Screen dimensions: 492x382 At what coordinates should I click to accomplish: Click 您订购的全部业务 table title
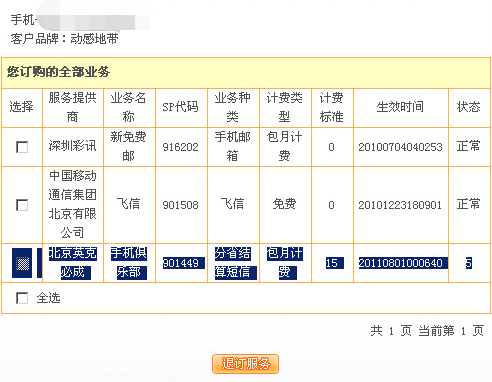point(58,72)
